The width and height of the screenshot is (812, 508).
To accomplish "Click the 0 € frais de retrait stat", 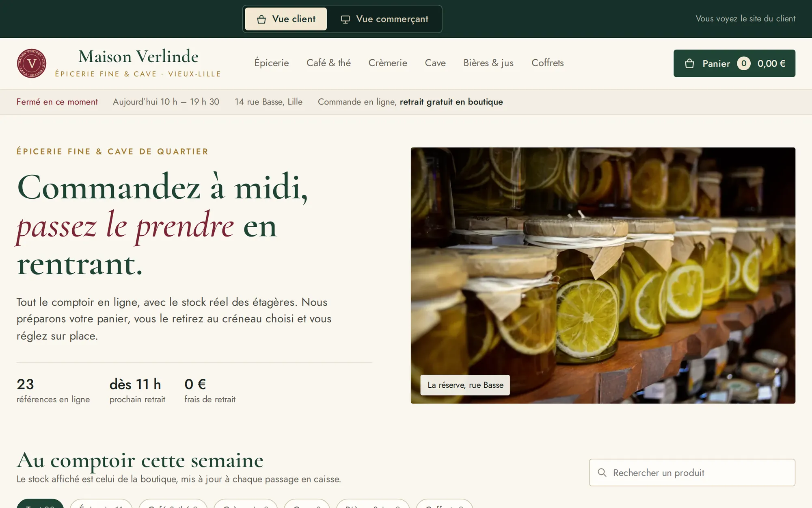I will tap(210, 391).
